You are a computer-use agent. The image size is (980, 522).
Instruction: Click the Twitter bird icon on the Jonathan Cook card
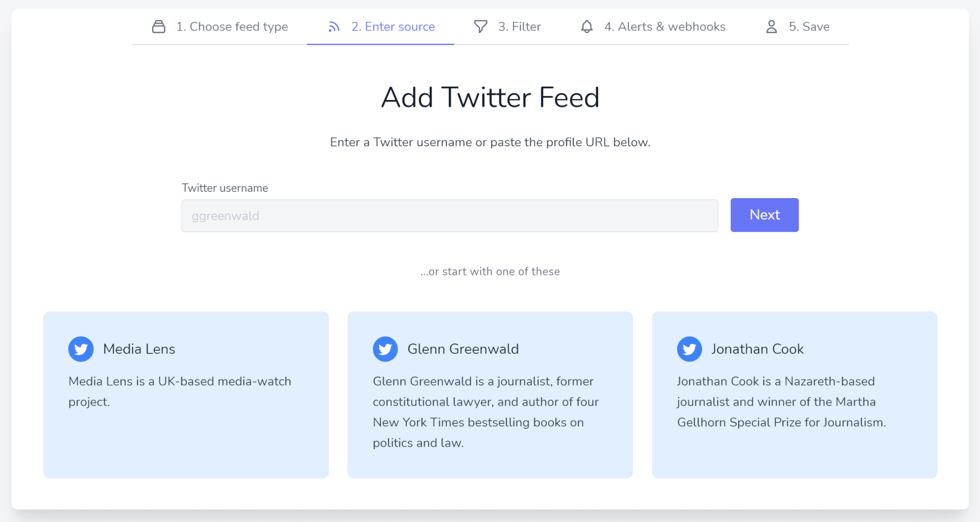(689, 349)
